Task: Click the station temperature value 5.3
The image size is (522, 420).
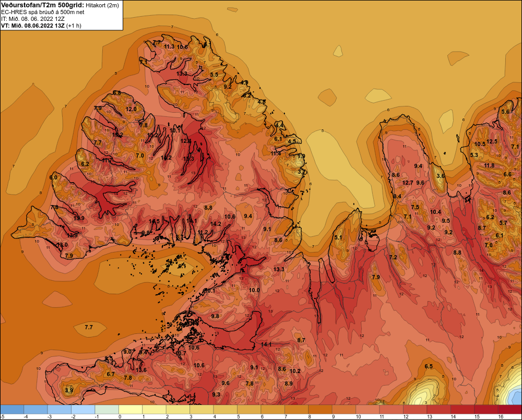Action: pyautogui.click(x=474, y=155)
